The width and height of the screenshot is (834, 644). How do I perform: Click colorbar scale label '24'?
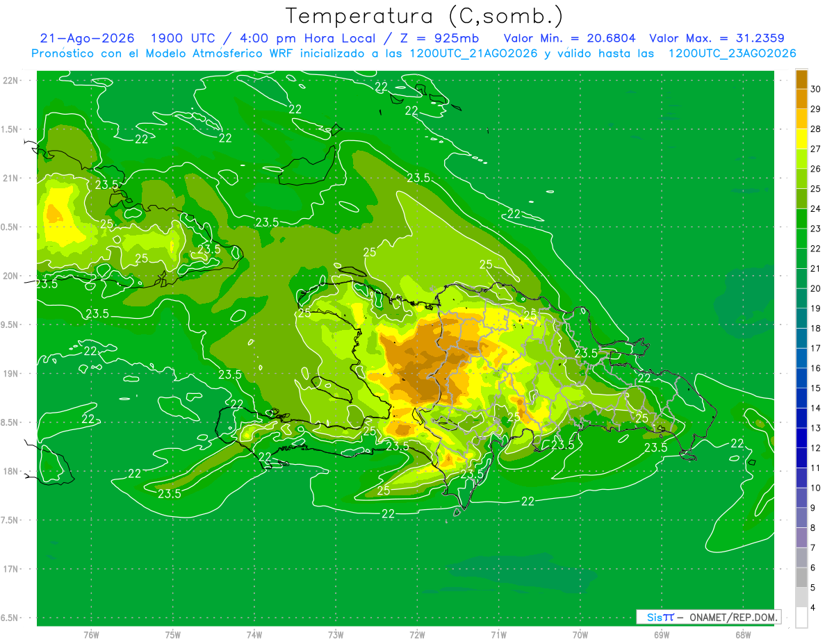pyautogui.click(x=815, y=208)
